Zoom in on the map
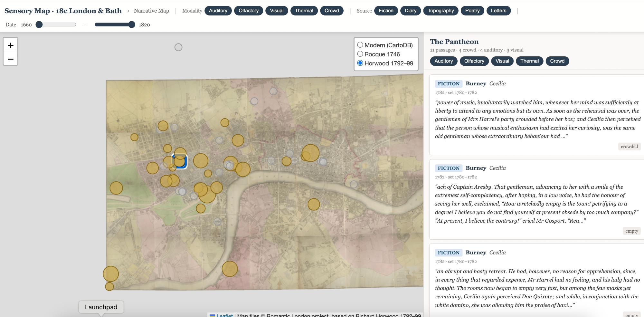 (x=11, y=45)
